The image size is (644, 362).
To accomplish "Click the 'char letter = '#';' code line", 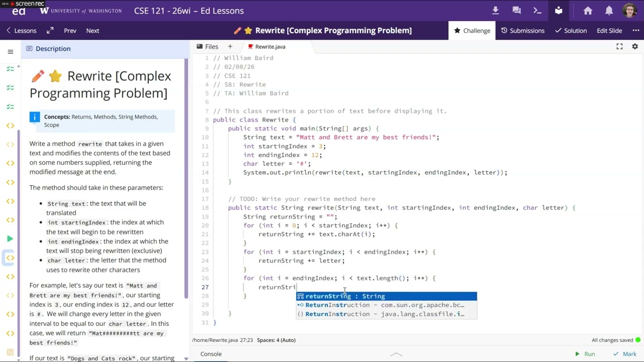I will (277, 164).
